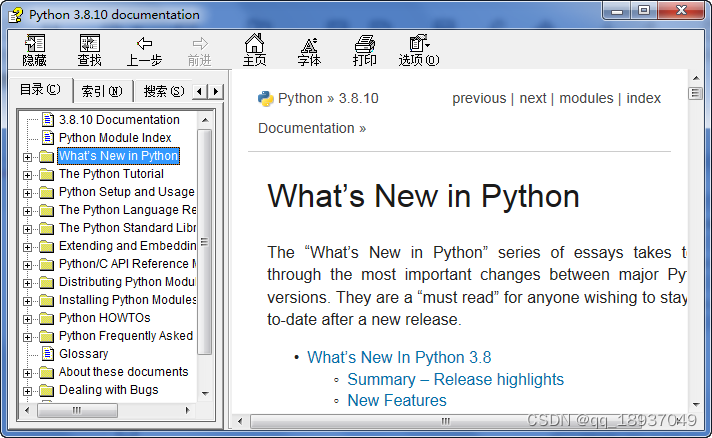Expand Python Setup and Usage node
Screen dimensions: 712x438
point(28,193)
